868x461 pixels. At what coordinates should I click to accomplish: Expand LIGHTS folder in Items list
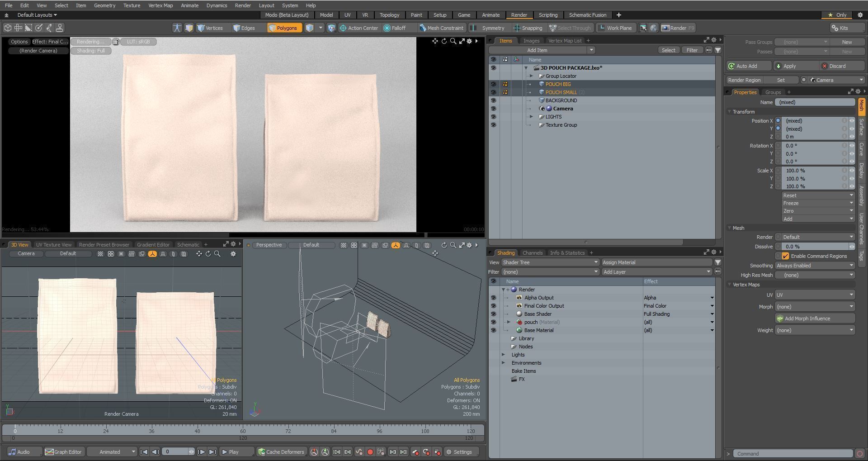(531, 117)
